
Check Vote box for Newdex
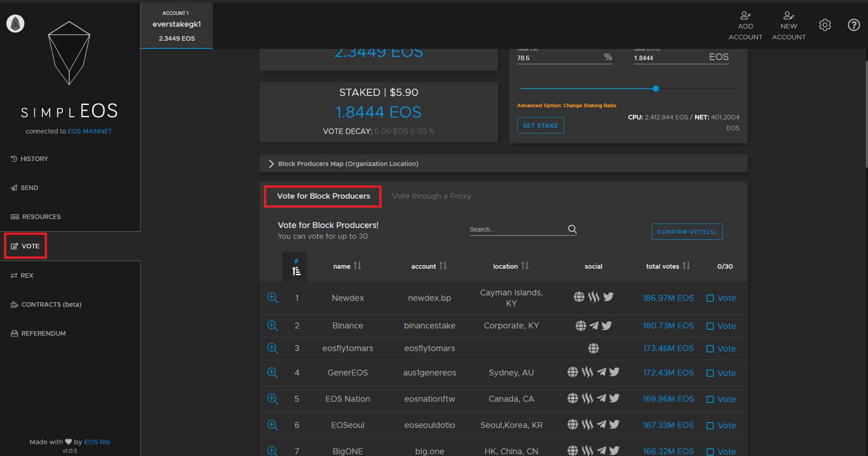point(710,298)
